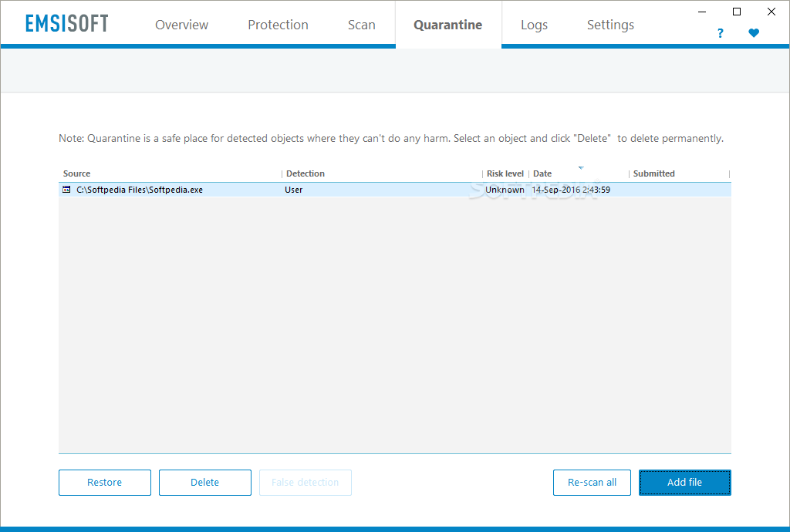790x532 pixels.
Task: Sort by Submitted column header
Action: point(679,173)
